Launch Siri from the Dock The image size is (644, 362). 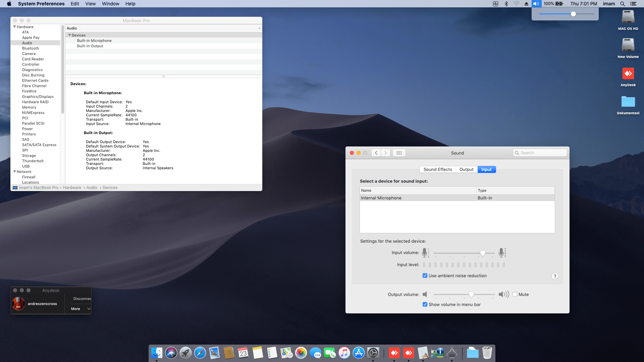click(171, 353)
